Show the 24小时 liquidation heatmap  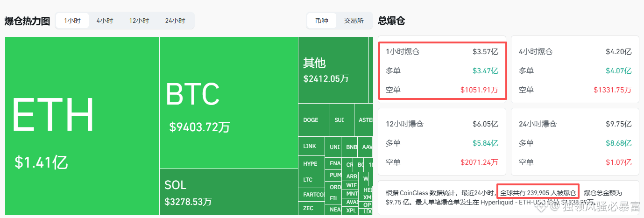(x=175, y=21)
